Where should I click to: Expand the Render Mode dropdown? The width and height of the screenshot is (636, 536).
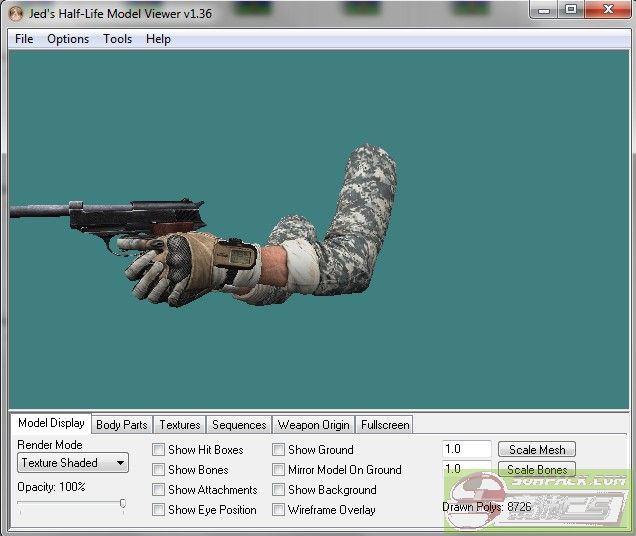point(74,463)
